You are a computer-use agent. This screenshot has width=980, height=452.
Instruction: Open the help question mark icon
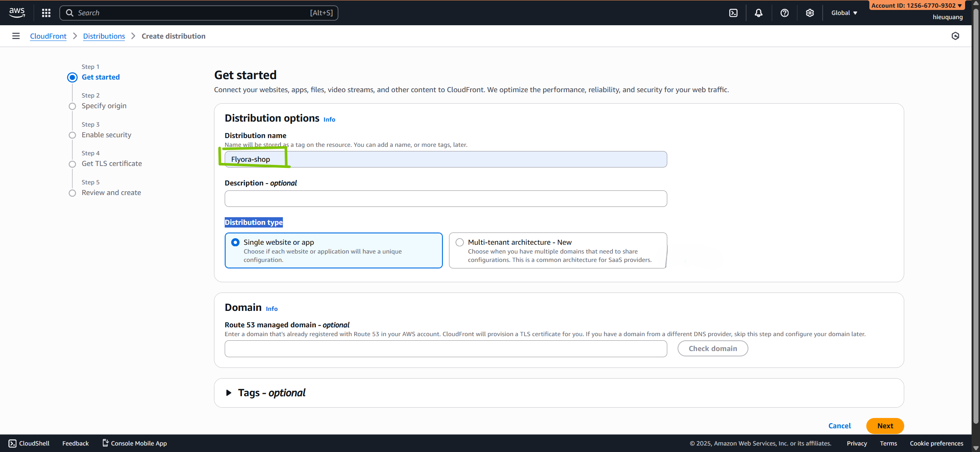[x=784, y=13]
